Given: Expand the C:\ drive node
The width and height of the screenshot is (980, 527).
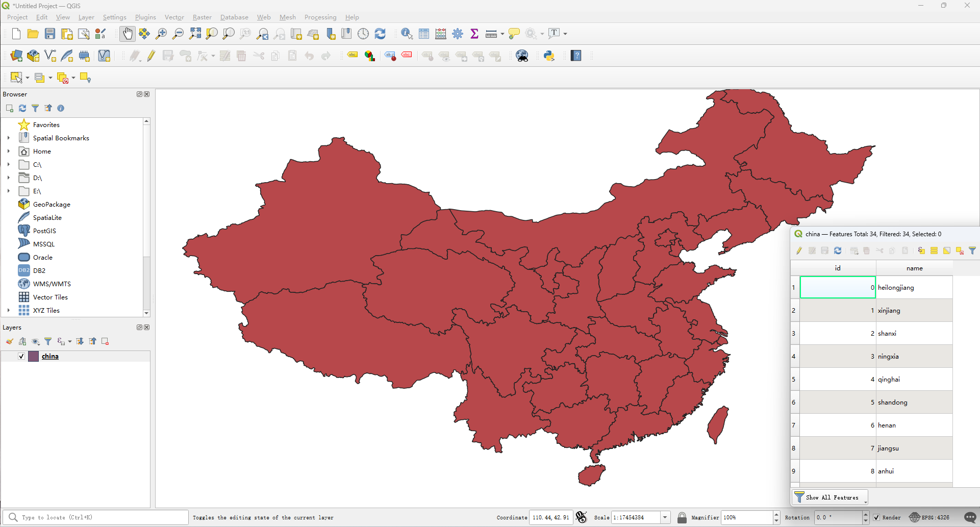Looking at the screenshot, I should pos(9,164).
